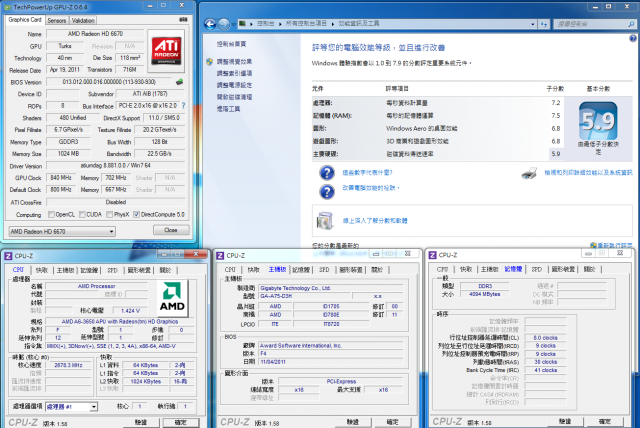Click the question icon next to 這些數字代表什麼
The width and height of the screenshot is (640, 428).
[x=327, y=173]
